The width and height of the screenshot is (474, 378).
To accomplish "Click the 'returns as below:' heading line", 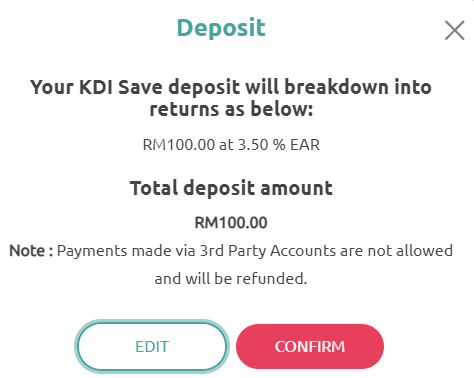I will click(x=231, y=109).
